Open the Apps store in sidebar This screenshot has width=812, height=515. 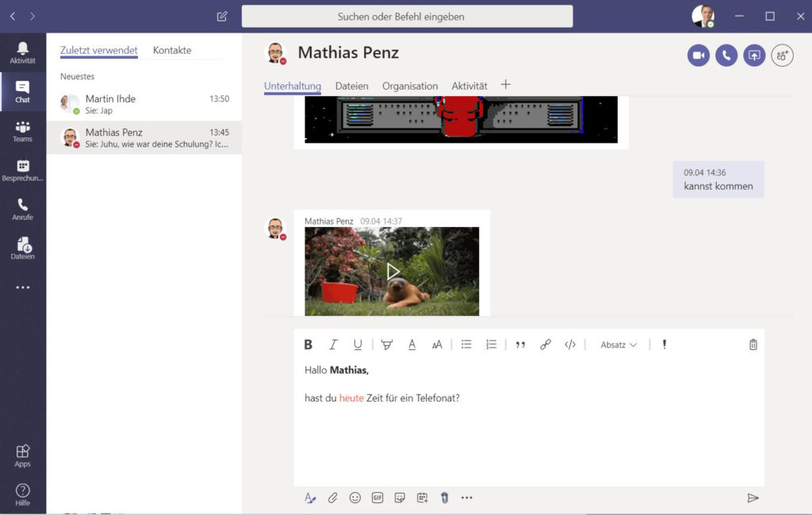[23, 456]
